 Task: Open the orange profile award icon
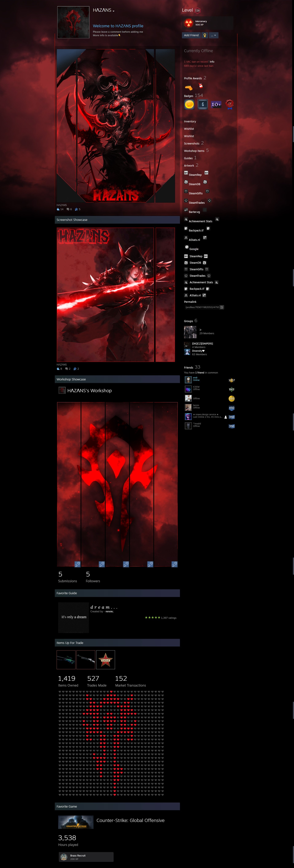point(189,87)
